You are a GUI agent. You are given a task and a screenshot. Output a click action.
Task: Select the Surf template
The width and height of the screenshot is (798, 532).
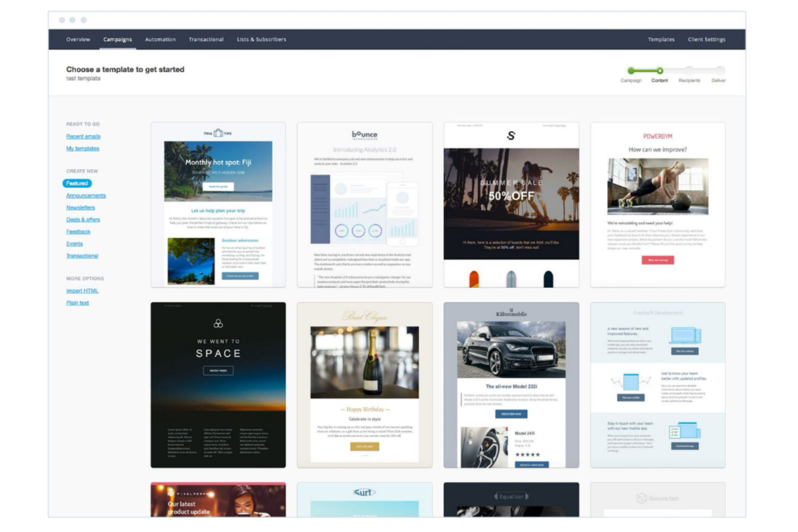point(364,500)
